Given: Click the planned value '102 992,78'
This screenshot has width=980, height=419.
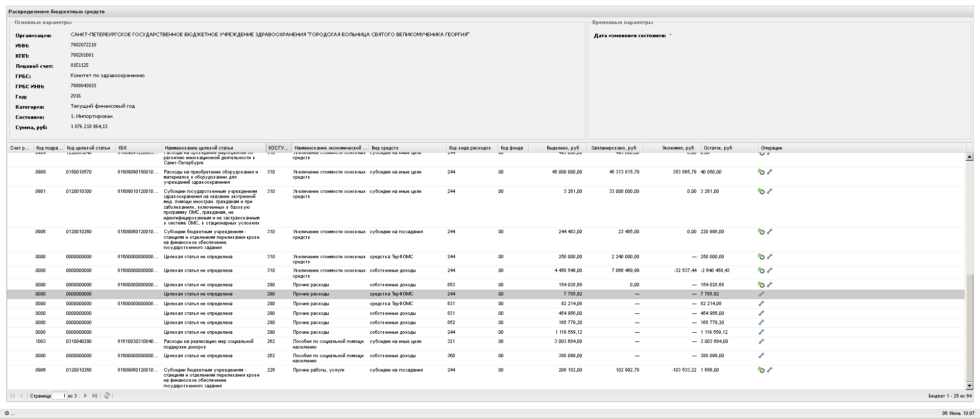Looking at the screenshot, I should pyautogui.click(x=627, y=370).
